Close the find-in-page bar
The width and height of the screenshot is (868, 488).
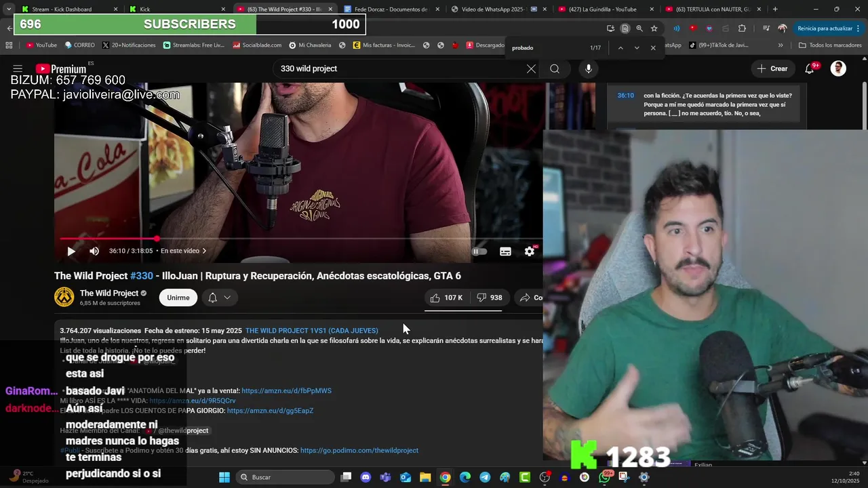[x=653, y=48]
